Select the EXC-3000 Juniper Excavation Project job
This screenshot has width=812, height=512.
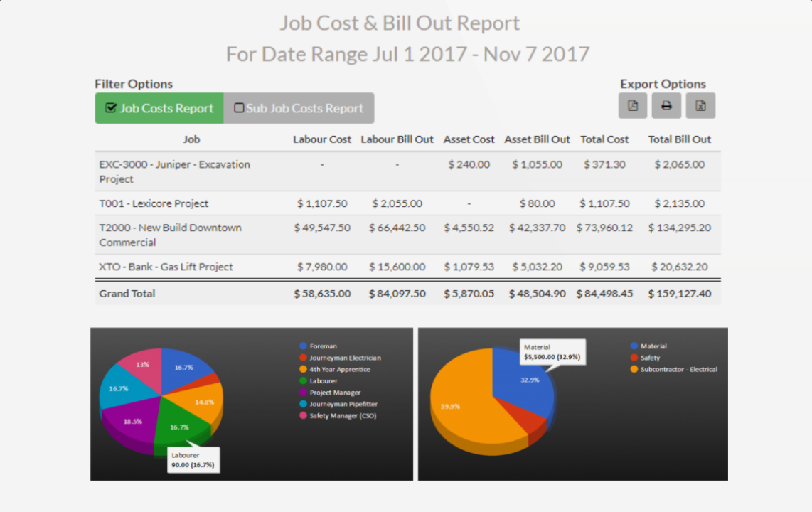pyautogui.click(x=174, y=171)
